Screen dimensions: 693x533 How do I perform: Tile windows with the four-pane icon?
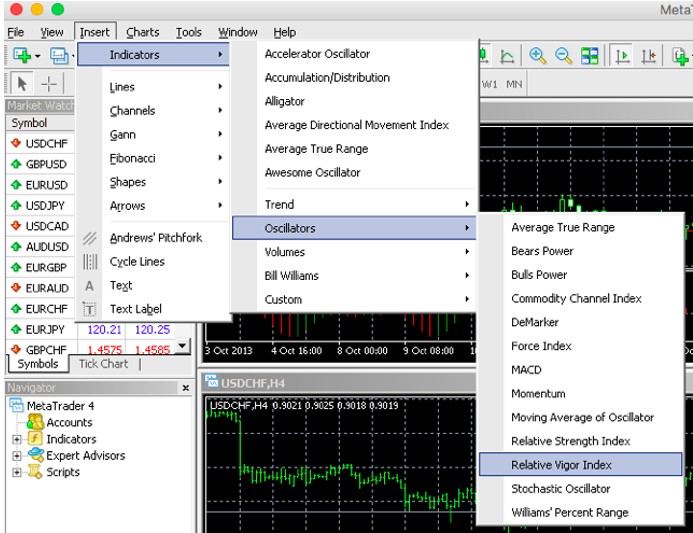pos(589,56)
